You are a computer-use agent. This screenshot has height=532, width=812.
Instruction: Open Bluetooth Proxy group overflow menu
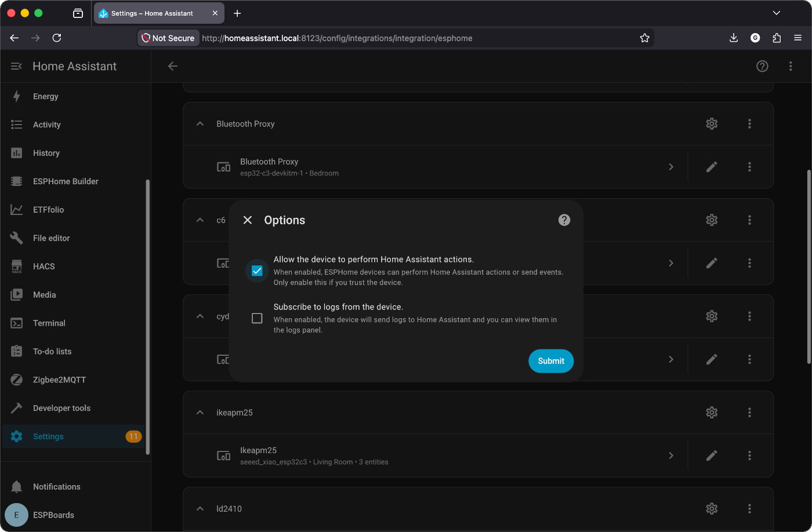coord(749,124)
